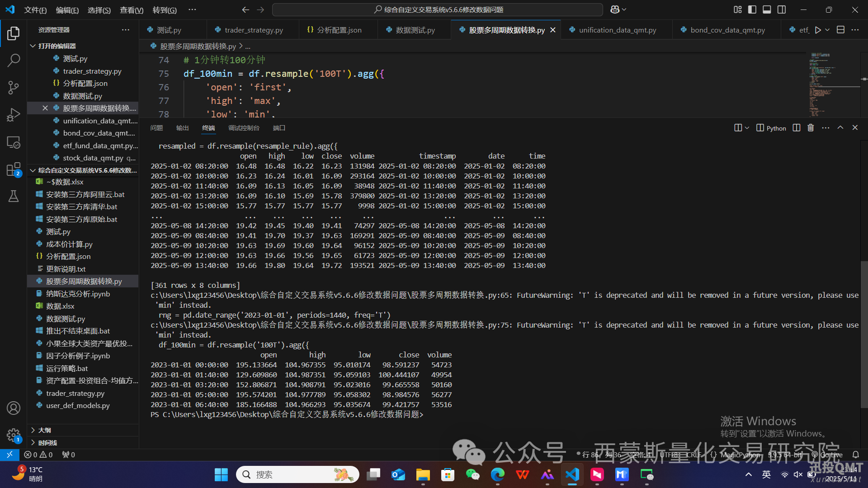Screen dimensions: 868x488
Task: Open the 查看(V) menu
Action: coord(132,10)
